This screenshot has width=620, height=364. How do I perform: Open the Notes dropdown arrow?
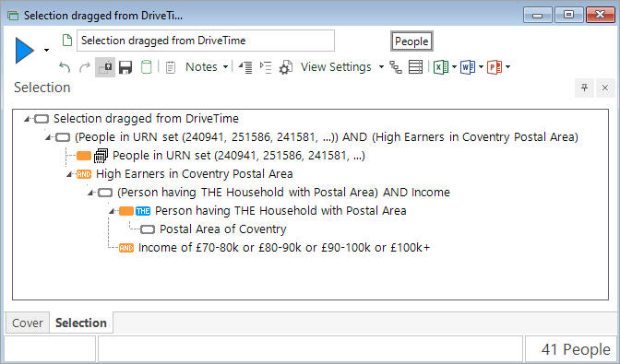(225, 67)
